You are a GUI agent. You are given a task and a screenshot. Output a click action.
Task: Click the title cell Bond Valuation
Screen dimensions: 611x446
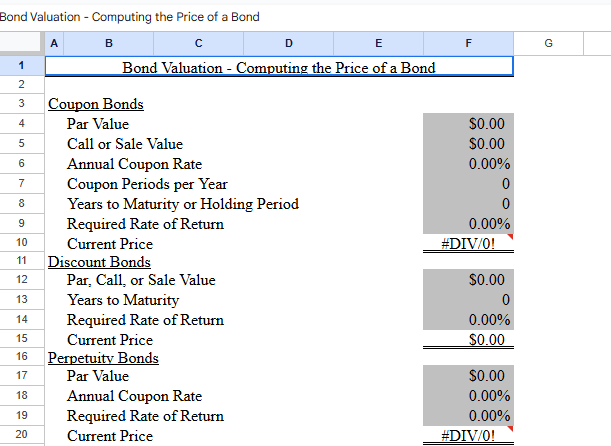click(279, 67)
